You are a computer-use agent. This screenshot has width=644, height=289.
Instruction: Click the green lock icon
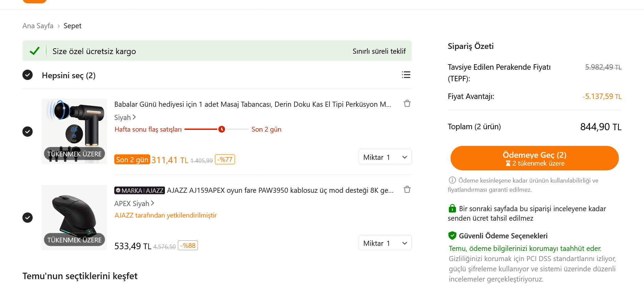click(452, 208)
